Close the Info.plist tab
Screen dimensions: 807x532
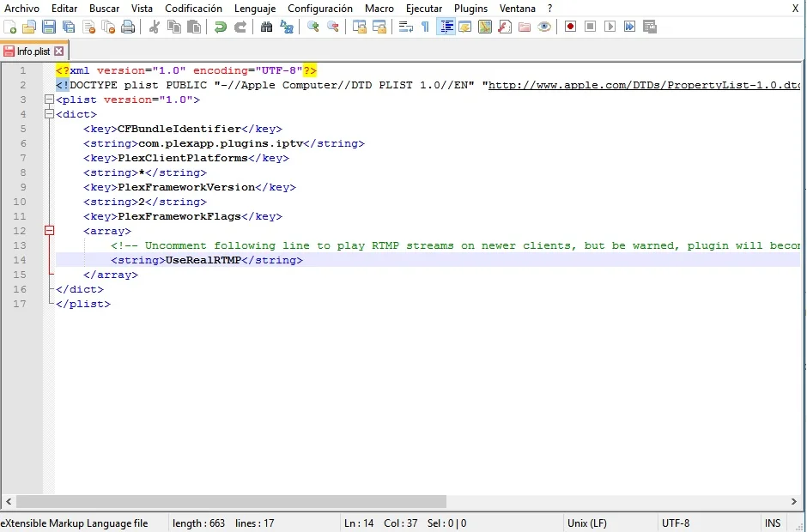click(x=59, y=51)
